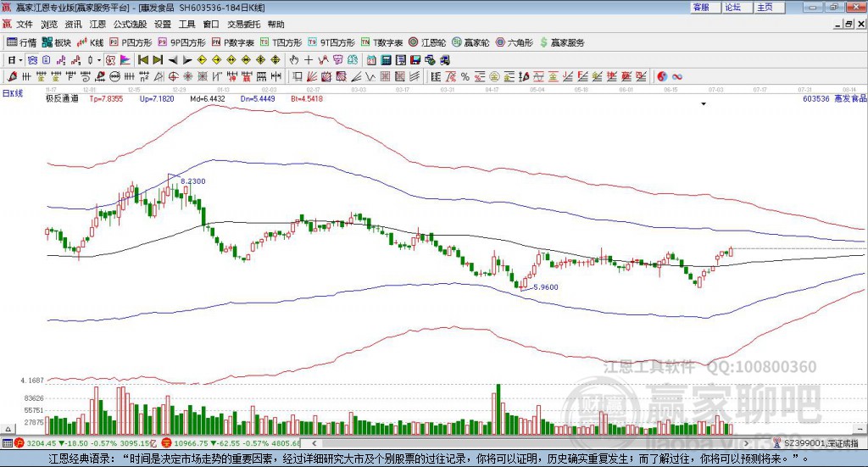Click the 客服 customer service button

pyautogui.click(x=705, y=7)
